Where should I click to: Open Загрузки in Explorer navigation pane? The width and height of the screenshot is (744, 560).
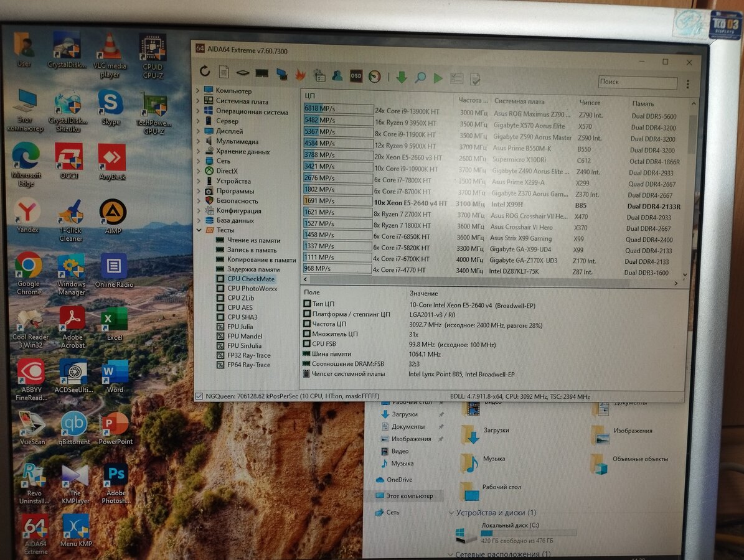tap(404, 414)
